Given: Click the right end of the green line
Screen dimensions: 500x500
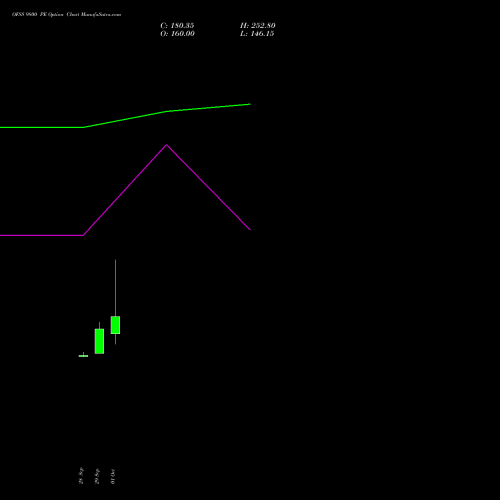Looking at the screenshot, I should pos(250,104).
